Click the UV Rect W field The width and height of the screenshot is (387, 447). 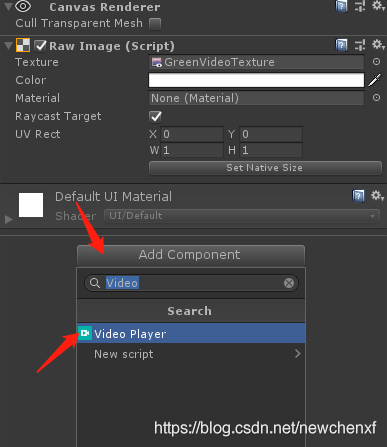coord(192,150)
